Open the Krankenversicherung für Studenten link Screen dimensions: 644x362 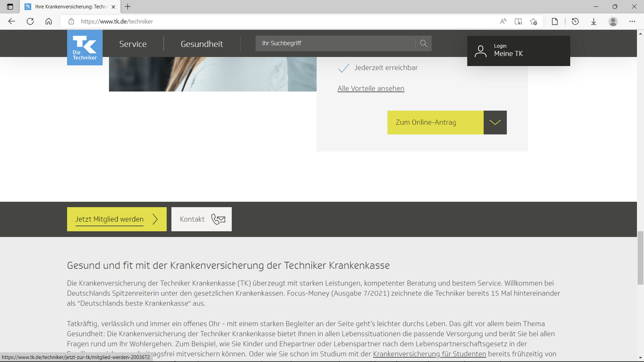pos(429,354)
